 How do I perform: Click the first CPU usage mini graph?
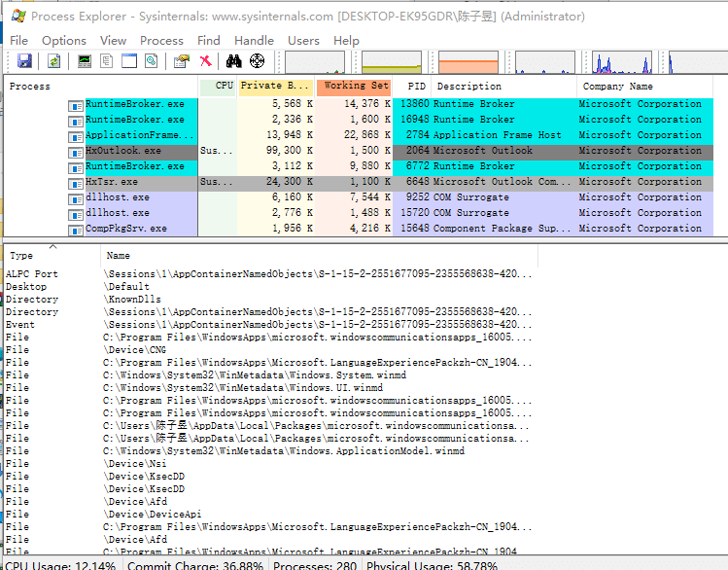(315, 62)
